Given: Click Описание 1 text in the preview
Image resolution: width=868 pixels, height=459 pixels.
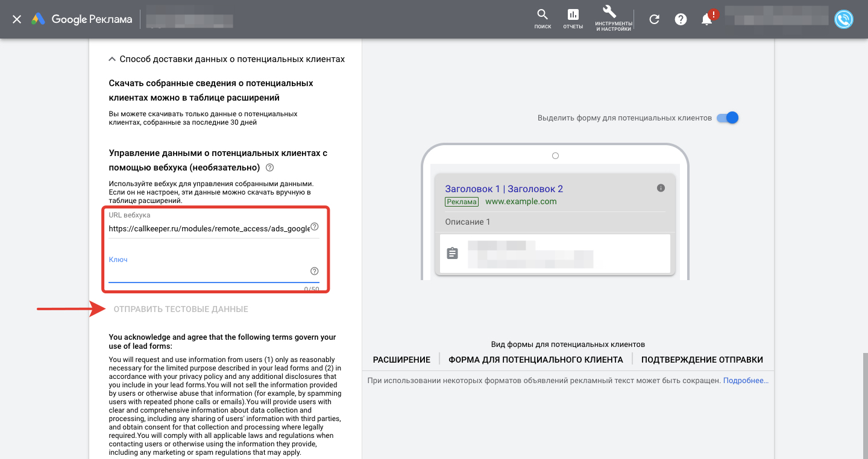Looking at the screenshot, I should coord(468,222).
